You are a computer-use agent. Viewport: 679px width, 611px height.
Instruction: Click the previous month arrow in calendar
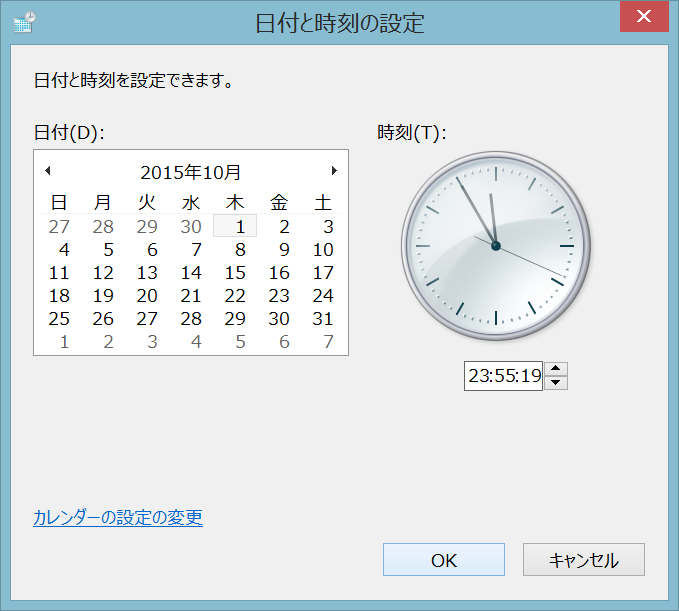(x=47, y=171)
